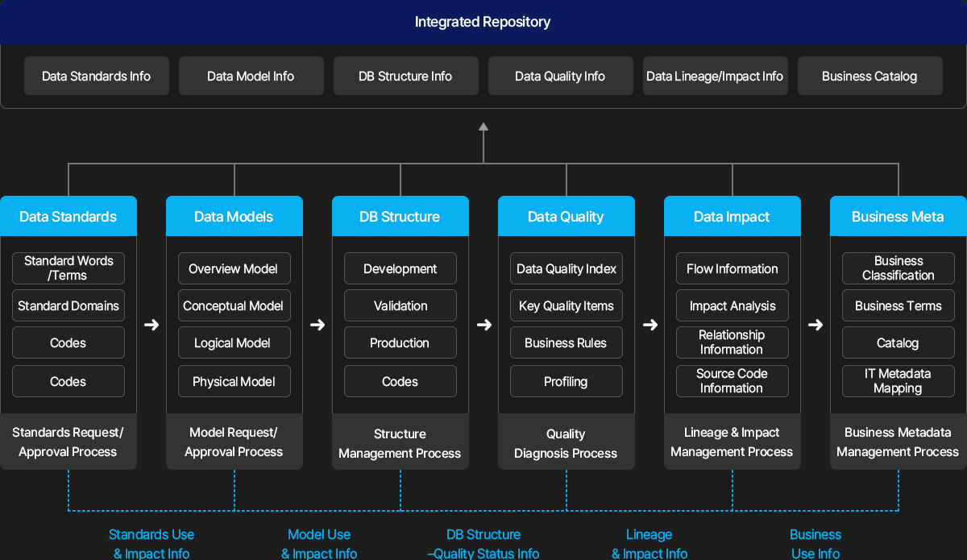Click the Quality Diagnosis Process footer

point(567,443)
